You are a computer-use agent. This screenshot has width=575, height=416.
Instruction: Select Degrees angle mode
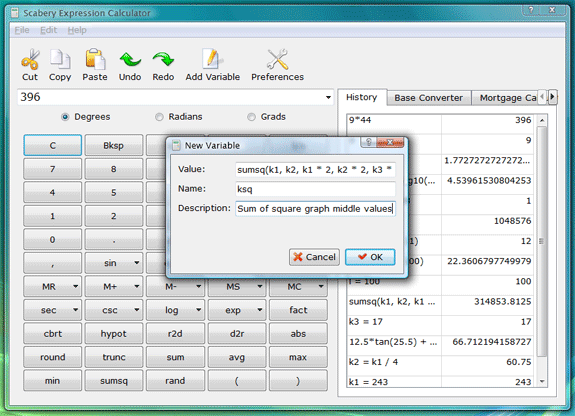(65, 117)
